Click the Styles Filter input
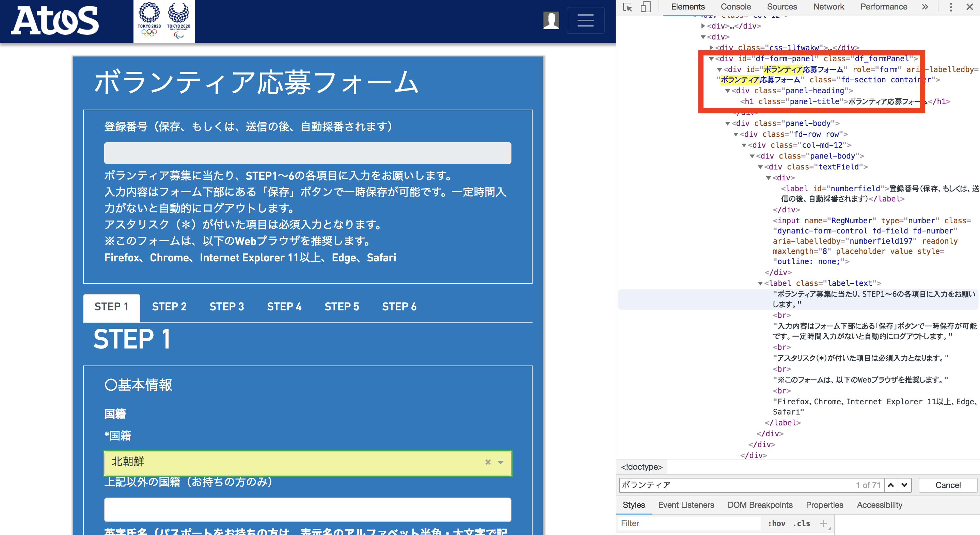Viewport: 980px width, 535px height. [689, 523]
